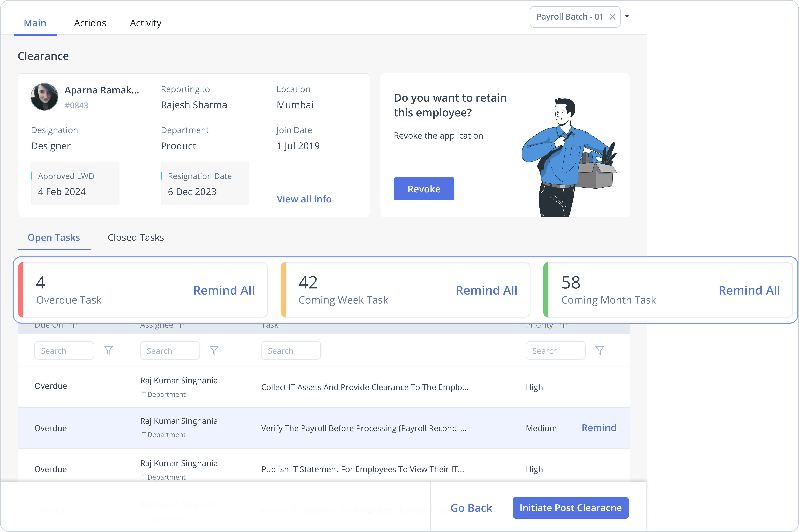Switch to the Main tab
This screenshot has width=799, height=532.
[35, 23]
